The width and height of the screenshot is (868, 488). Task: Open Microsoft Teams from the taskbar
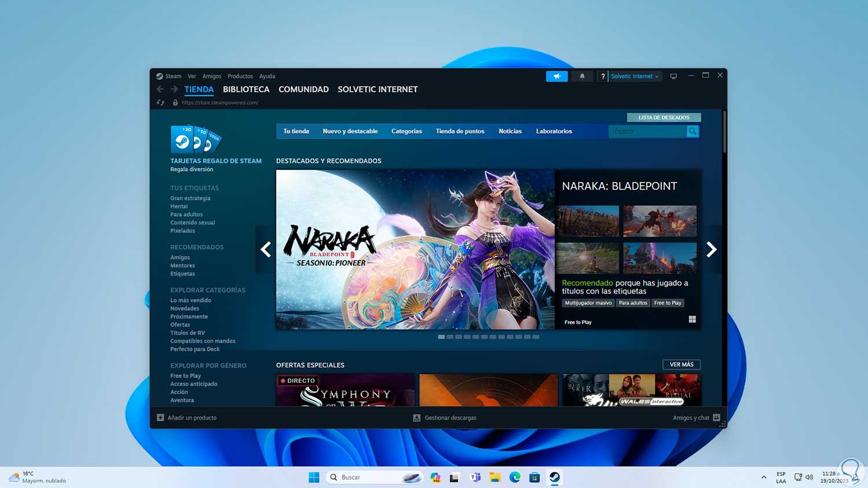pyautogui.click(x=475, y=477)
